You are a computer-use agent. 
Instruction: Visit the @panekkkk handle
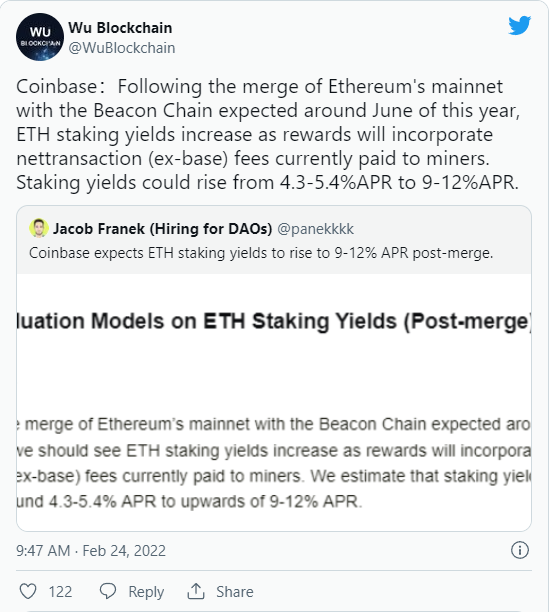(315, 229)
